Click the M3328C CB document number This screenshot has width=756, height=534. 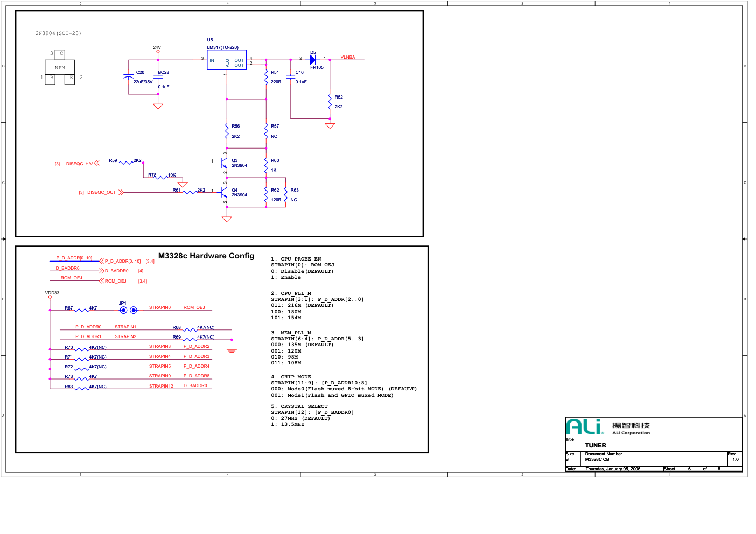(597, 459)
